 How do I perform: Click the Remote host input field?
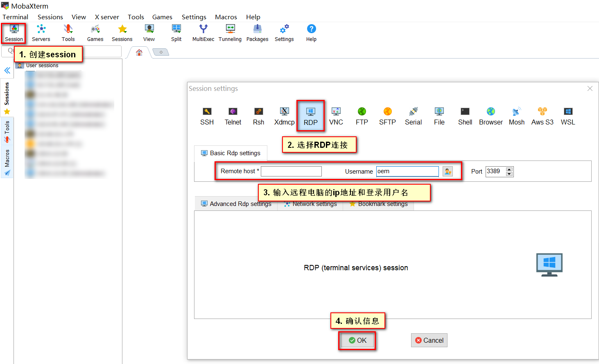pos(291,171)
